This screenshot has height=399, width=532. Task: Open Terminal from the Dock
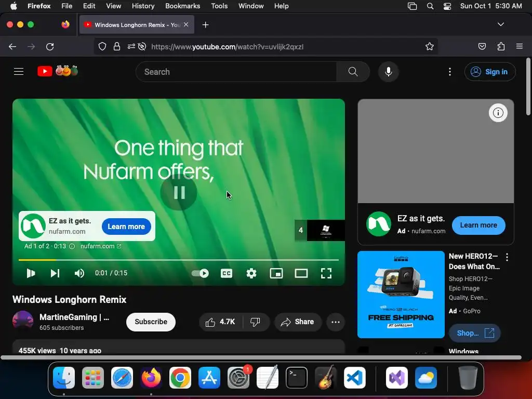point(296,377)
